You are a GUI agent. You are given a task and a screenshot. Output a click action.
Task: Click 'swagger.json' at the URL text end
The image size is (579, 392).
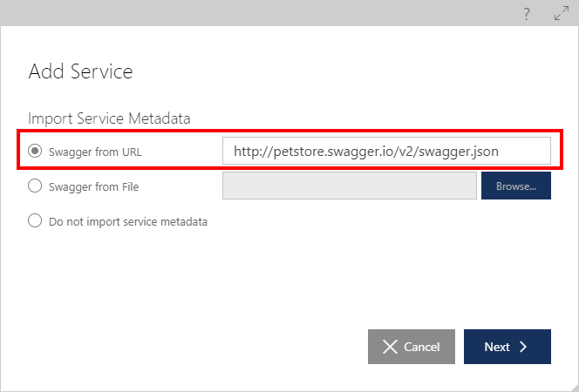click(x=459, y=152)
